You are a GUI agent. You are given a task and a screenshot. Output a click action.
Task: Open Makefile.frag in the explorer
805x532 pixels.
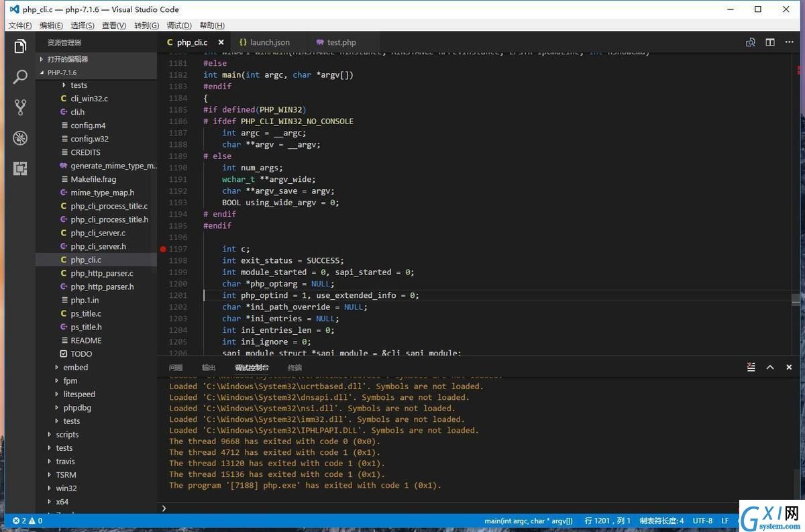click(96, 179)
